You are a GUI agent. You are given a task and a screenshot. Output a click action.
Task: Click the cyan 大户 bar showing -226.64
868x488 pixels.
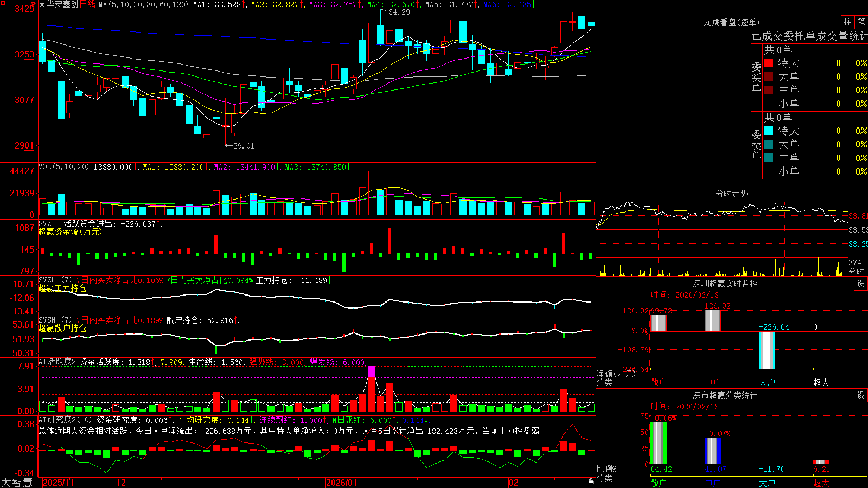(x=767, y=350)
